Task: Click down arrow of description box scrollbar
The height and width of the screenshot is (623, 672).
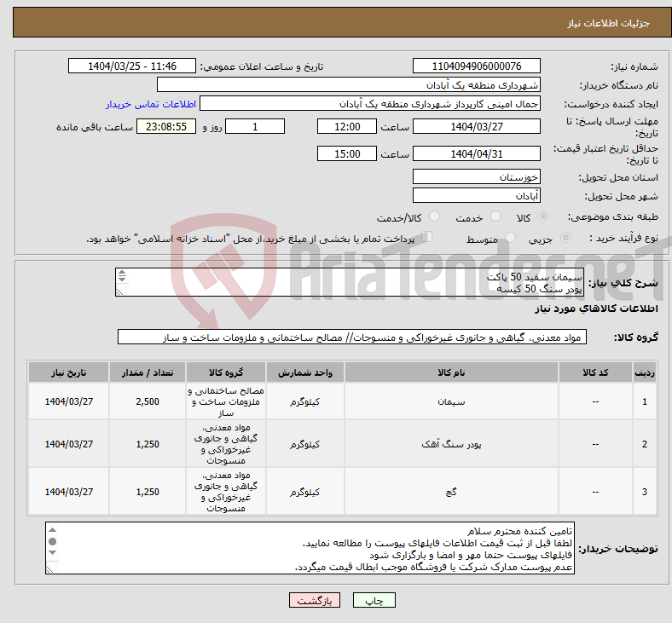Action: click(x=122, y=279)
